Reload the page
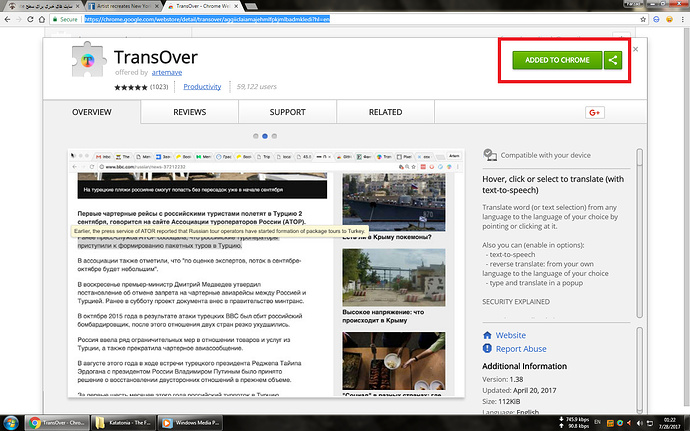This screenshot has height=431, width=690. click(30, 19)
